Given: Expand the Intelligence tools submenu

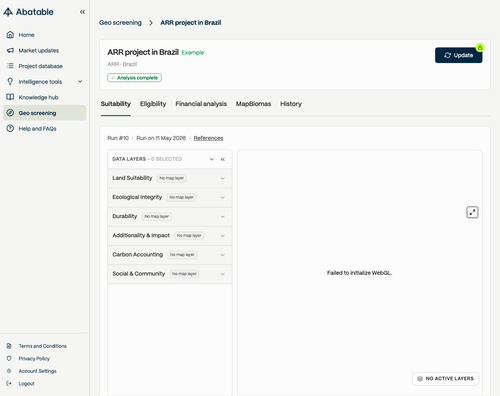Looking at the screenshot, I should (x=80, y=81).
